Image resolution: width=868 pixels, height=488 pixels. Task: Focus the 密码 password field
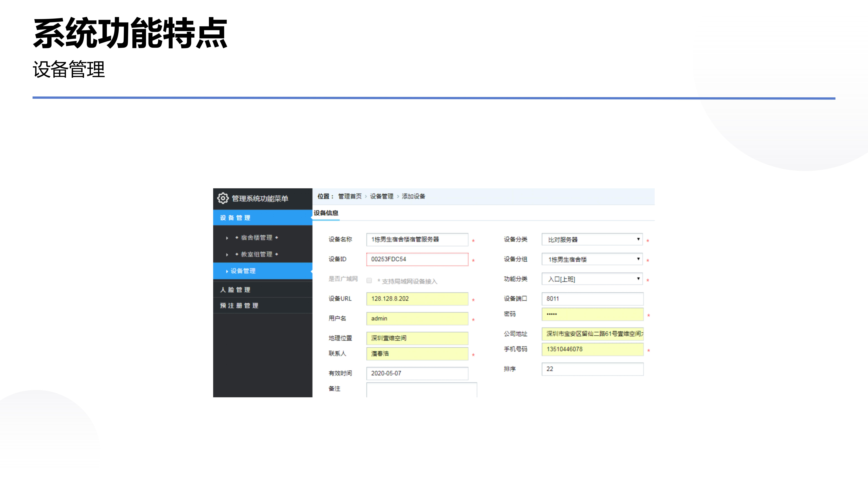(592, 314)
